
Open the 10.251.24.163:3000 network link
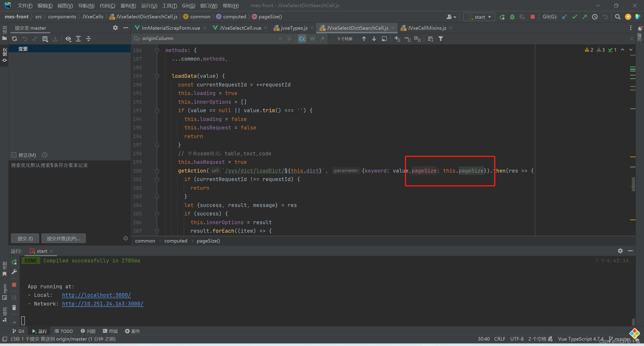pyautogui.click(x=102, y=304)
